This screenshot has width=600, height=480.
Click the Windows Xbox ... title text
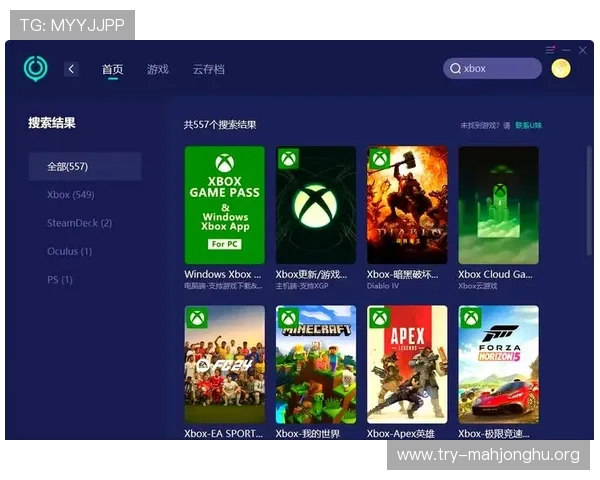[223, 274]
